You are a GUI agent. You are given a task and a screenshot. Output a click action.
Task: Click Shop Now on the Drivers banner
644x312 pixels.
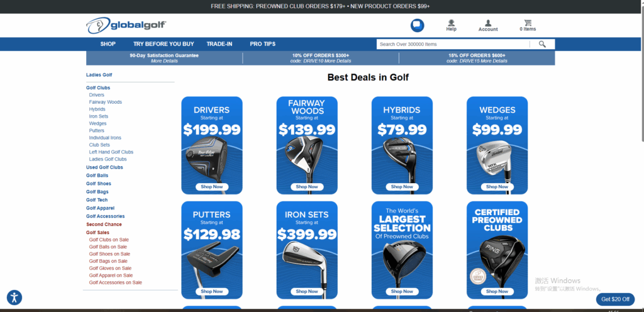pyautogui.click(x=212, y=187)
